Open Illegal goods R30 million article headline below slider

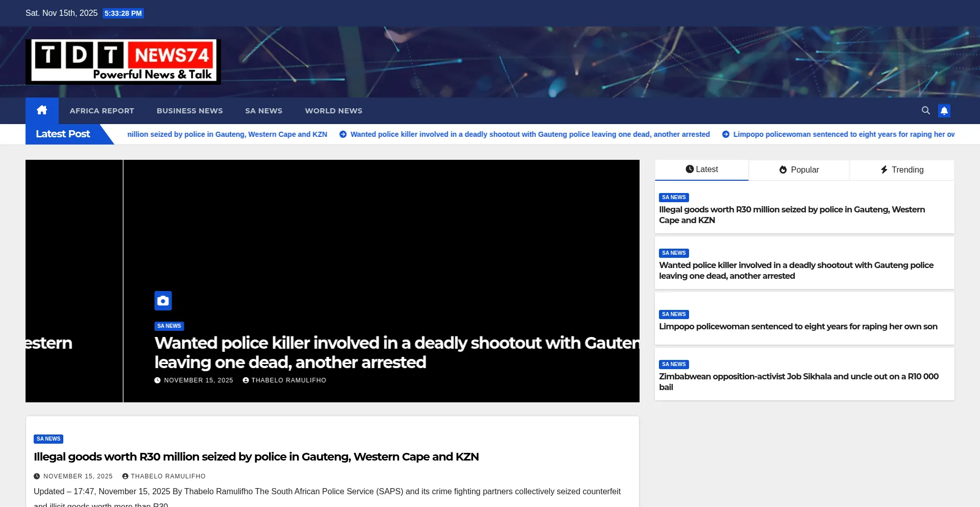[256, 457]
